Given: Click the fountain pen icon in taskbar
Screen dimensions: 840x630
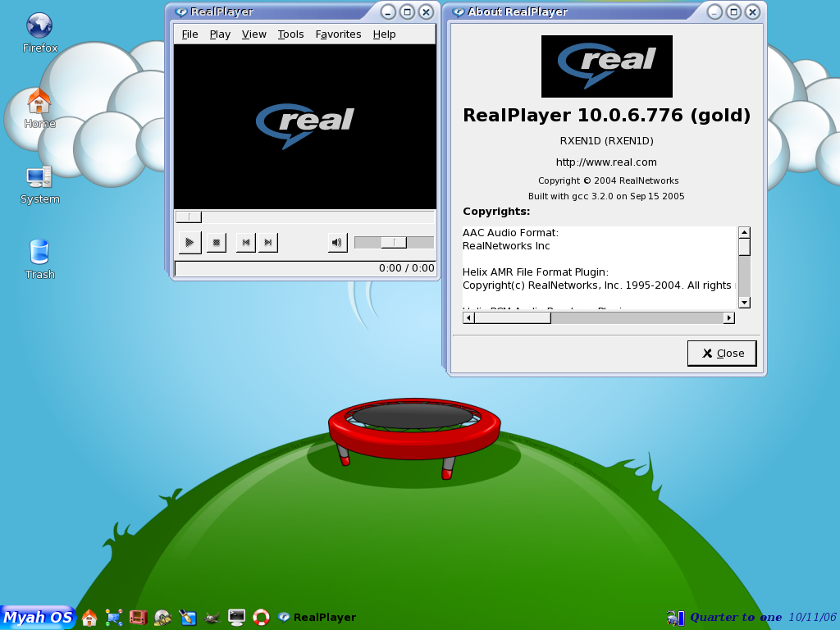Looking at the screenshot, I should [x=187, y=617].
